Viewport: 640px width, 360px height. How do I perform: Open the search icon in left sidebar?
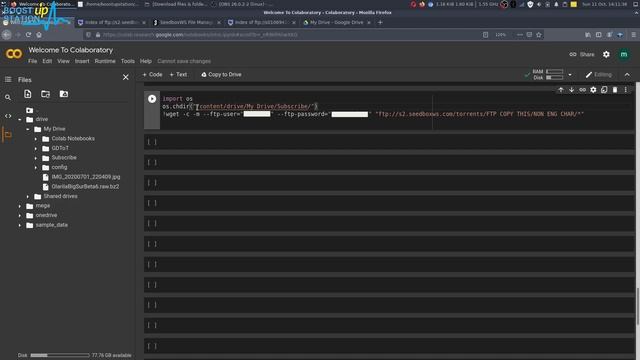(8, 98)
